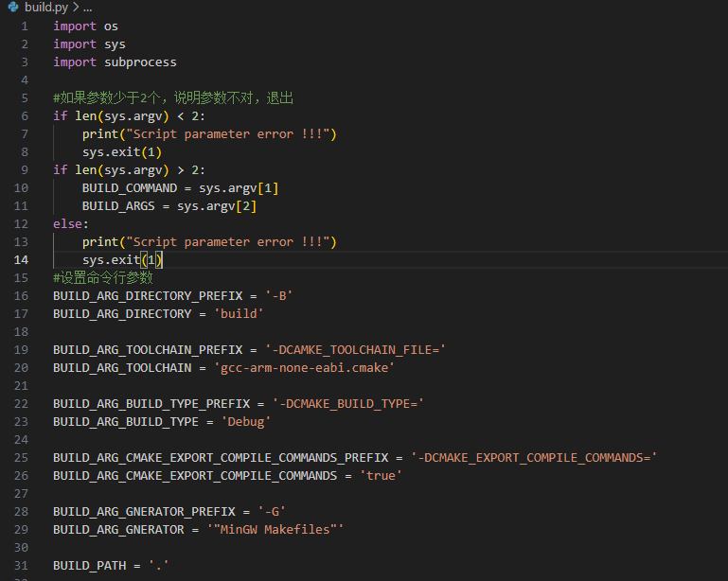
Task: Click the breadcrumb ellipsis after build.py
Action: (88, 8)
